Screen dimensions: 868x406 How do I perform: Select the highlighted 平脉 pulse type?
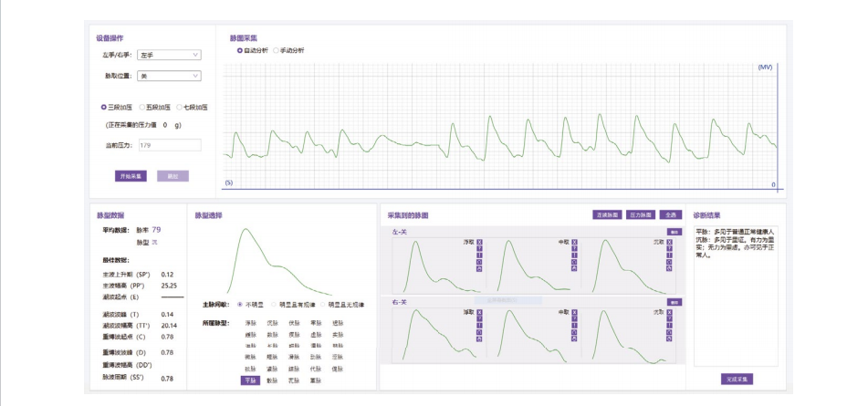pyautogui.click(x=249, y=380)
